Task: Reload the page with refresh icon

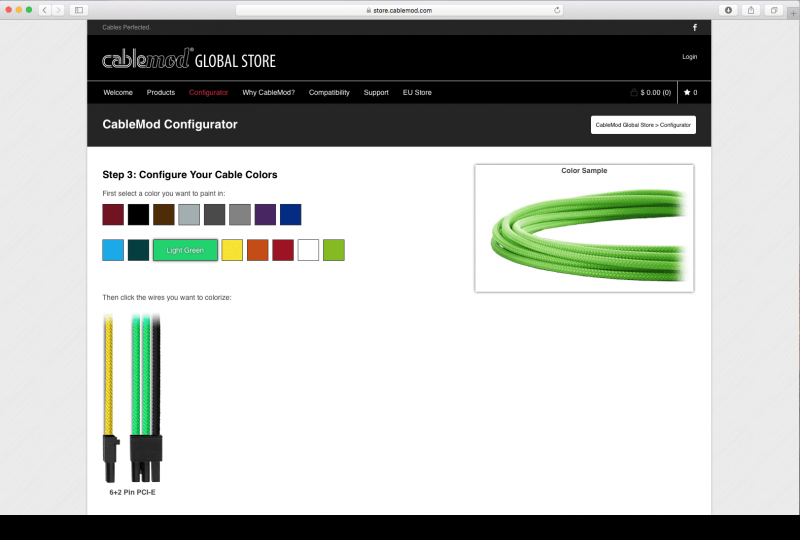Action: tap(557, 10)
